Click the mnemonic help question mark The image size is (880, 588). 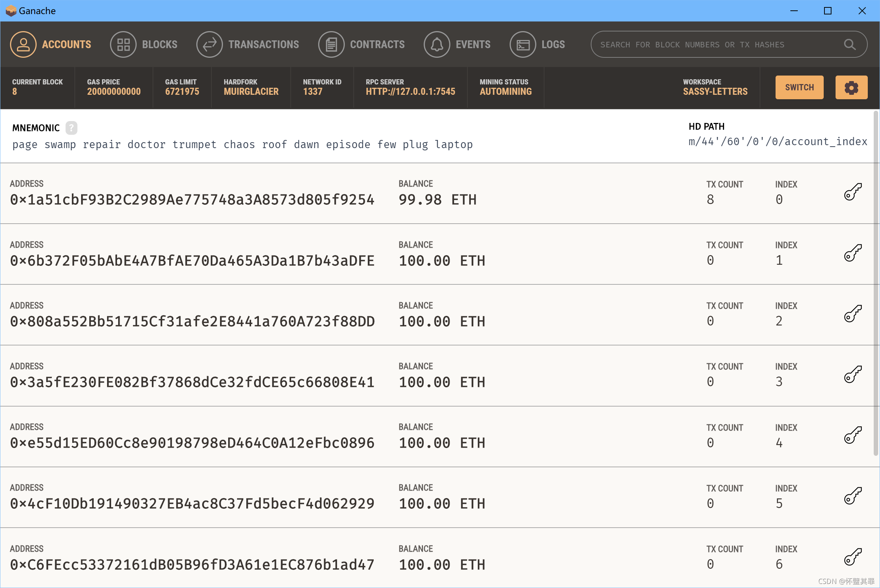[71, 128]
